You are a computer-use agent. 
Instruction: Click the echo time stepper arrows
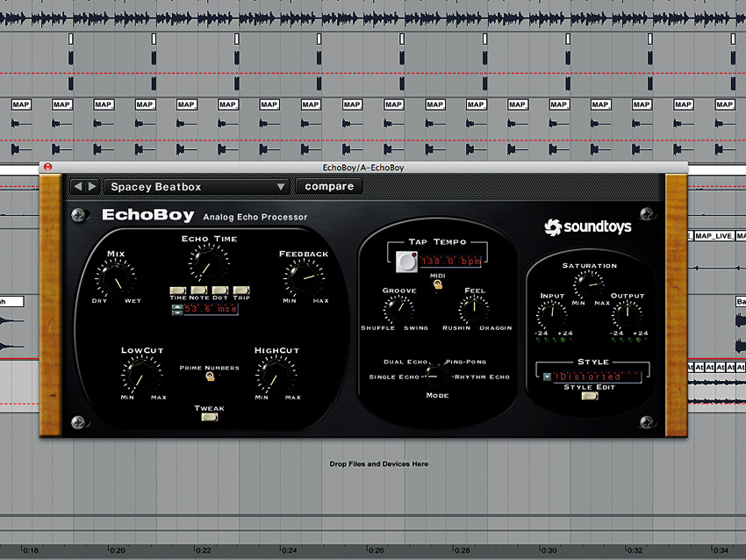(x=177, y=310)
